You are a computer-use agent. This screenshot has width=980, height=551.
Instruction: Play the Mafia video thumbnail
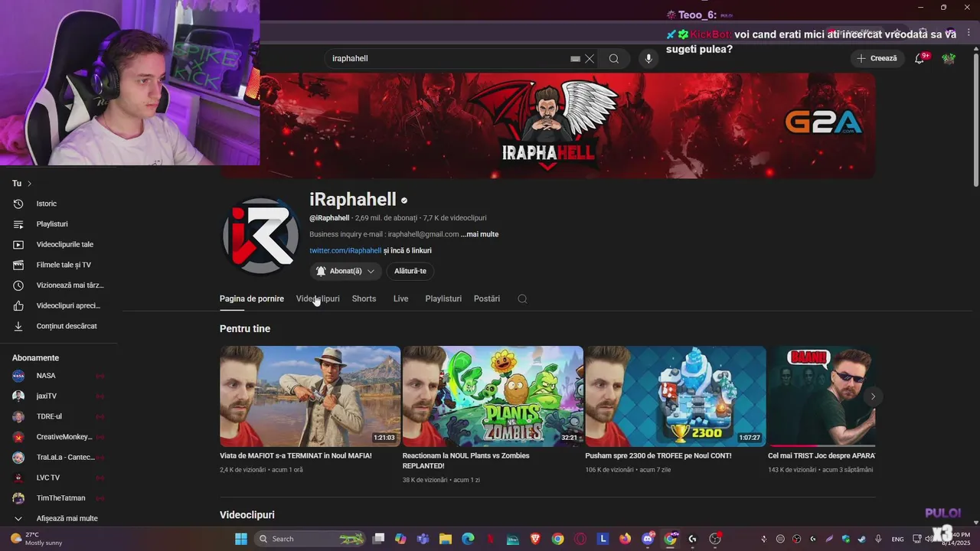click(x=310, y=396)
